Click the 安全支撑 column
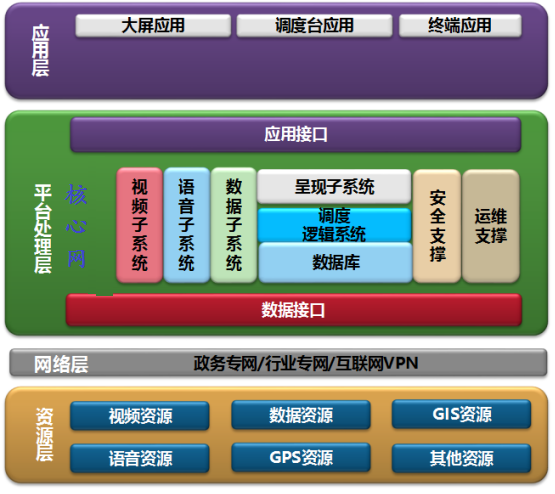Viewport: 555px width, 494px height. [x=437, y=226]
